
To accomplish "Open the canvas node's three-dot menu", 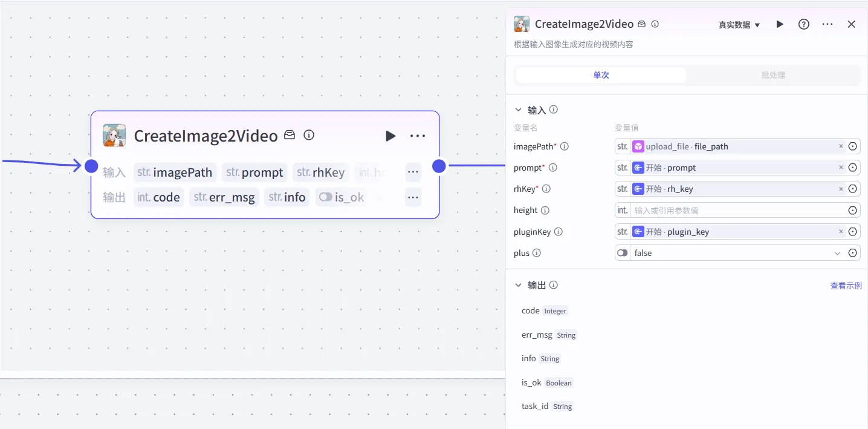I will pyautogui.click(x=418, y=136).
